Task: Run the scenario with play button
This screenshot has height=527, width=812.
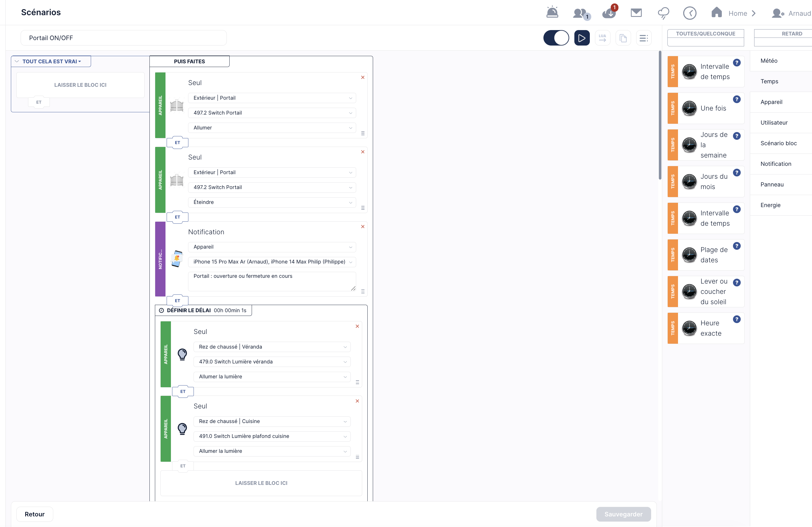Action: coord(582,38)
